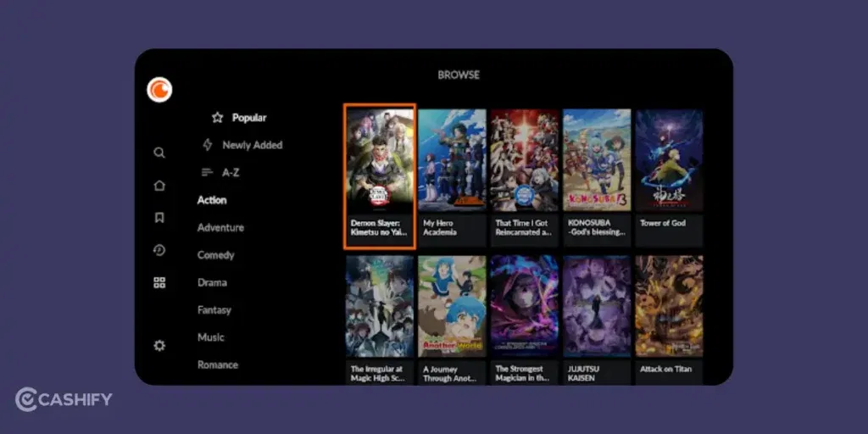Select the Newly Added option
The image size is (868, 434).
253,145
